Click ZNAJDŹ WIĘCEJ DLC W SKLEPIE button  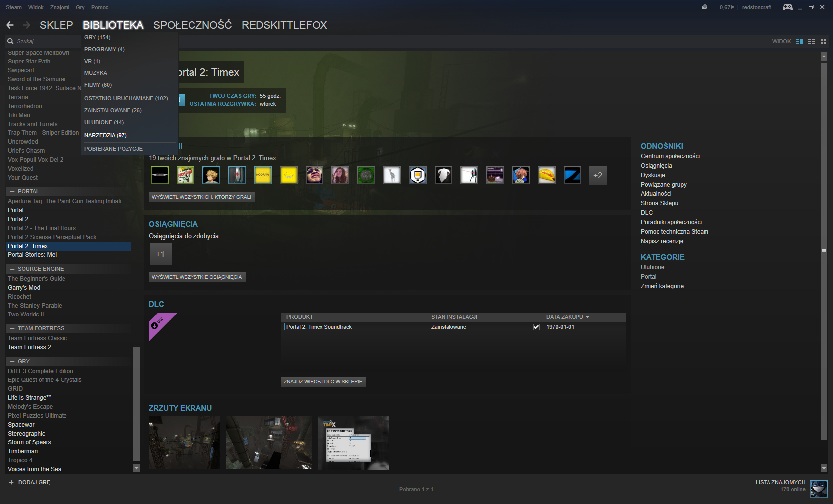coord(323,382)
